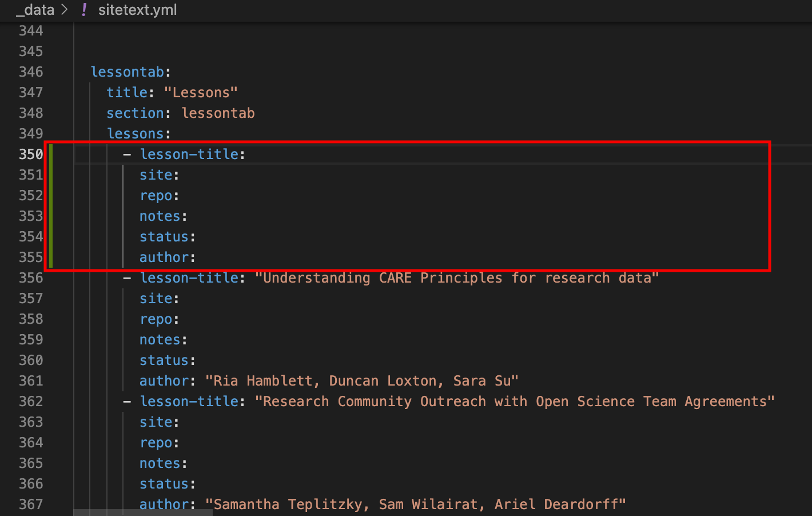Click the YAML exclamation file icon

point(84,10)
